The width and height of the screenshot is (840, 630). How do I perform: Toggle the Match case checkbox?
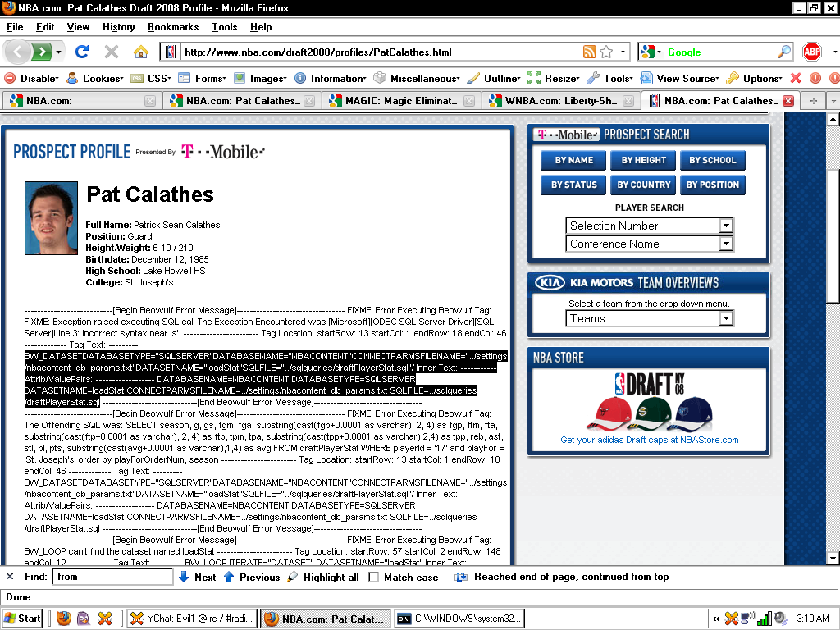pyautogui.click(x=373, y=577)
